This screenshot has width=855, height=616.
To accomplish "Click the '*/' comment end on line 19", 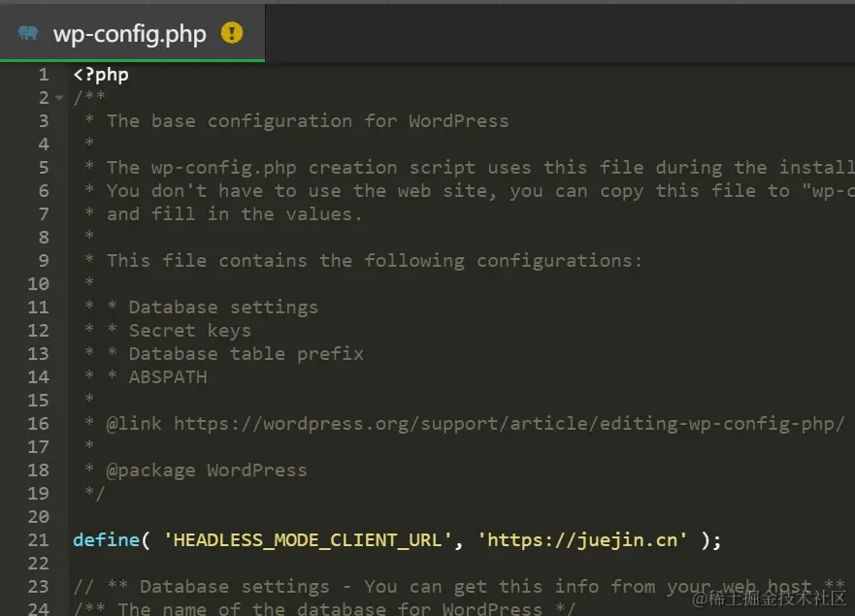I will click(x=95, y=494).
